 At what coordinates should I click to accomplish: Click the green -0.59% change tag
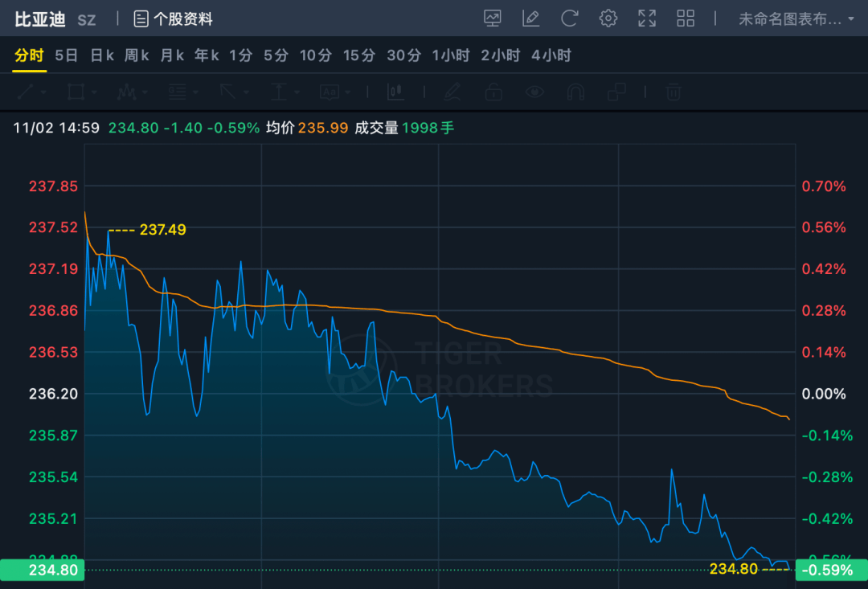832,570
